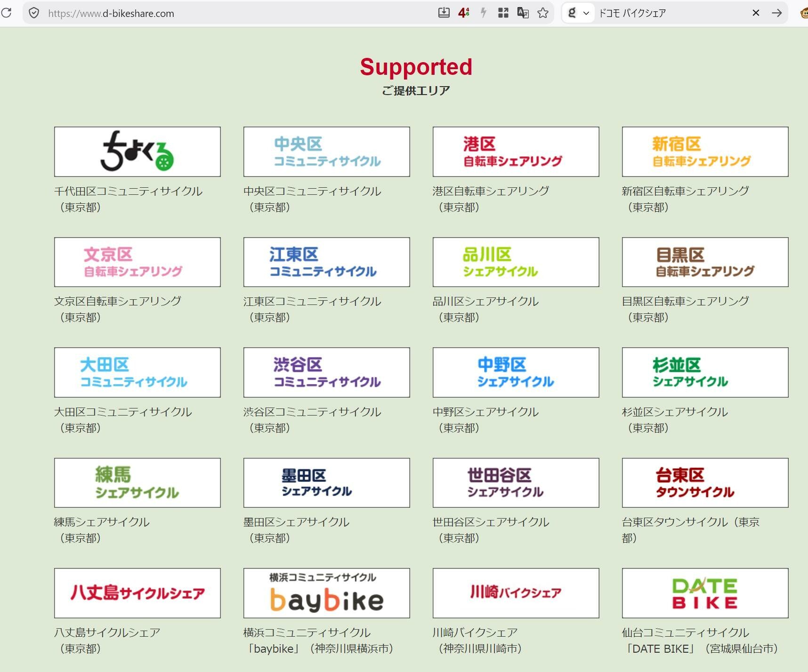Open the 目黒区 自転車シェアリング logo tile
The width and height of the screenshot is (808, 672).
pos(705,262)
